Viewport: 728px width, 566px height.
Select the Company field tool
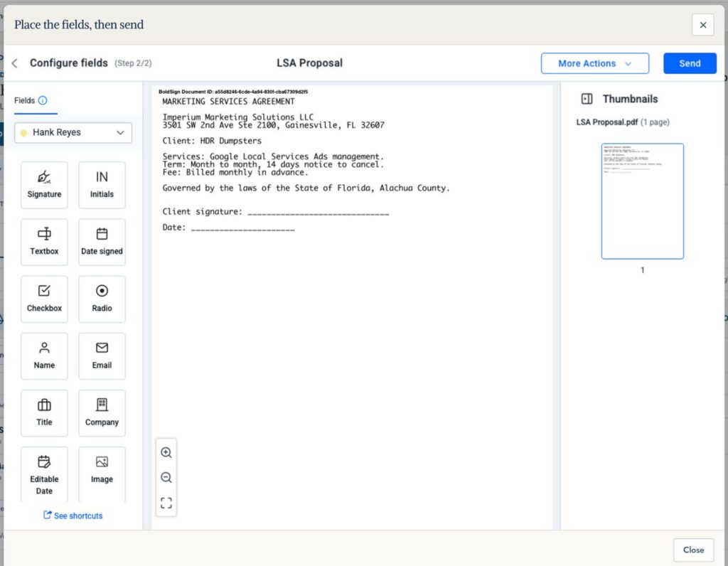coord(102,413)
